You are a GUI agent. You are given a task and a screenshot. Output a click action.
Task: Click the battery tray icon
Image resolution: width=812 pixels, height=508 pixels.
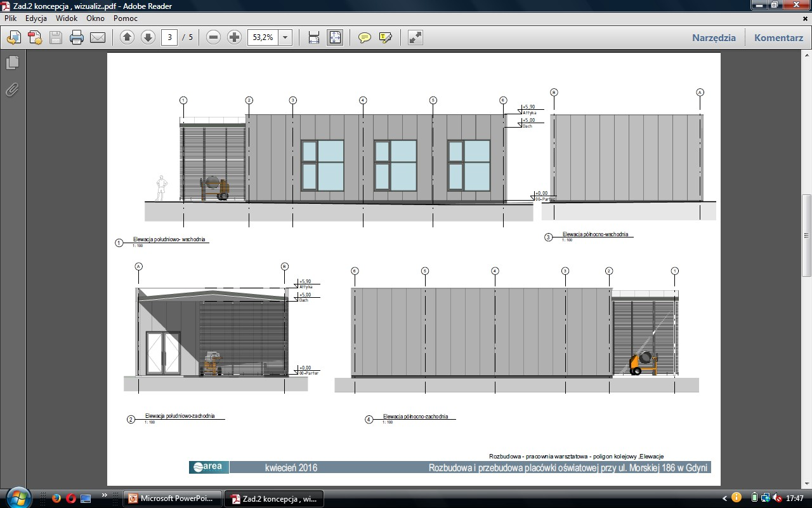point(754,498)
